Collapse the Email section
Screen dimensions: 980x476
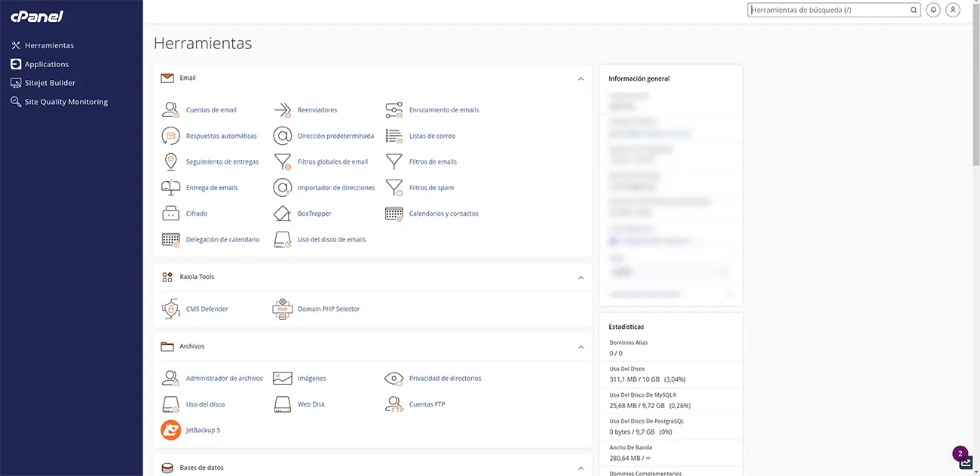(580, 78)
